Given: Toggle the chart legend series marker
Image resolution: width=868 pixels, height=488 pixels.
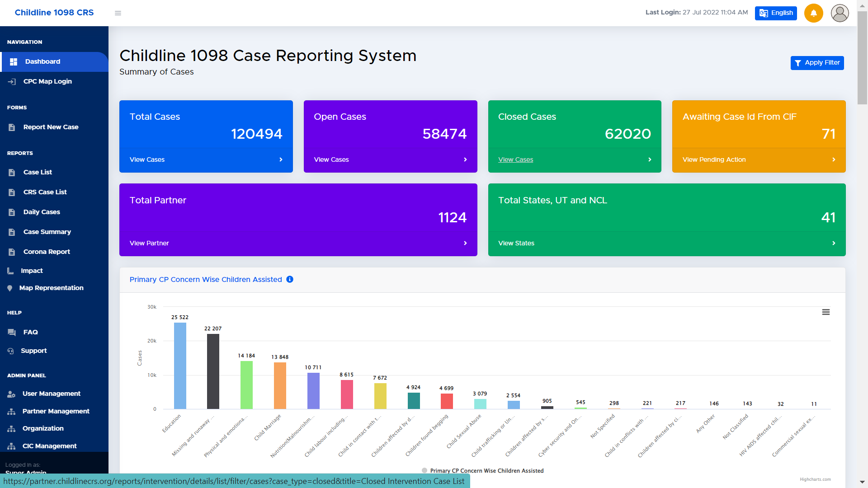Looking at the screenshot, I should click(425, 470).
